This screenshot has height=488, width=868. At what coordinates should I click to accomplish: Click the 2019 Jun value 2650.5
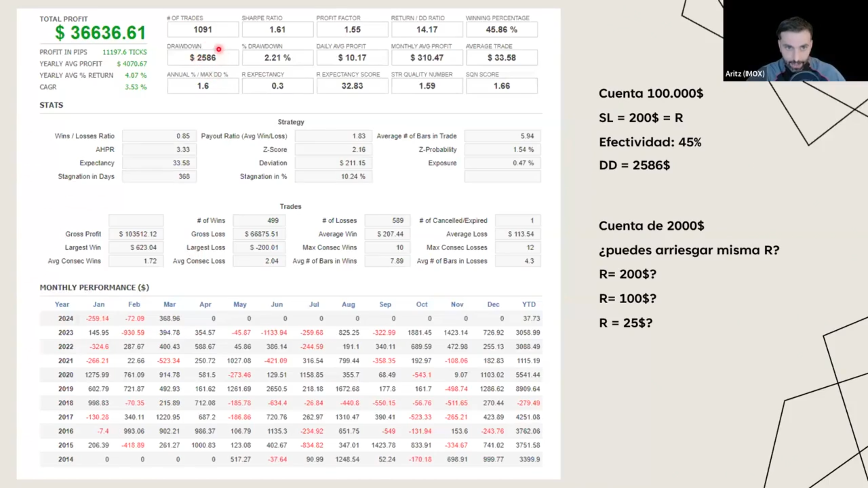pos(277,389)
